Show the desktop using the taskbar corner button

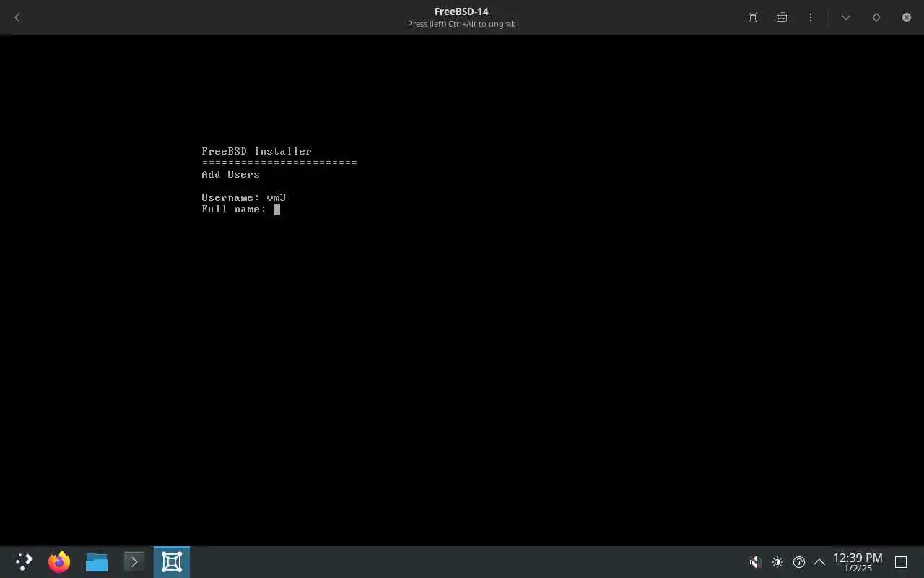[901, 562]
